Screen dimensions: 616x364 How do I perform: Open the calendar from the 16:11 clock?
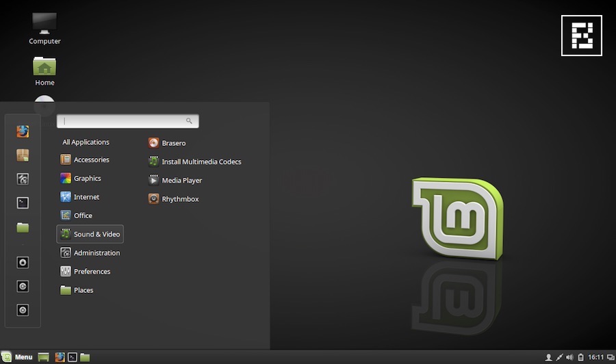[x=595, y=357]
